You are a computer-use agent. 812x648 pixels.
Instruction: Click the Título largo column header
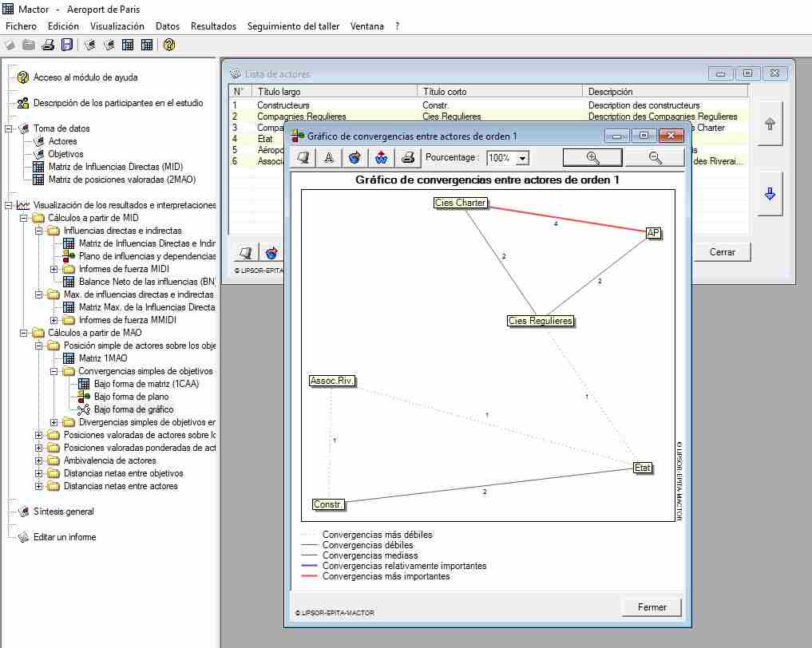pos(335,92)
